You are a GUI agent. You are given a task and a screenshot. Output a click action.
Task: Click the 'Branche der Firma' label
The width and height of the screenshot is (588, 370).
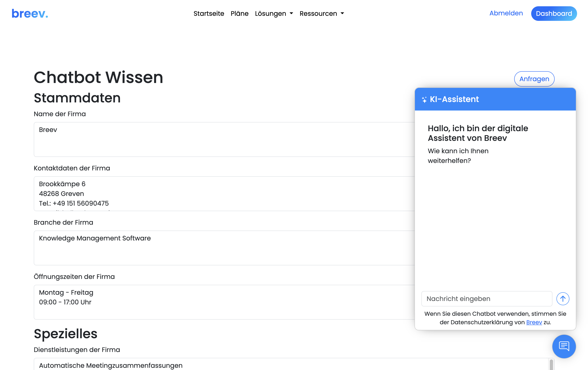pos(63,222)
